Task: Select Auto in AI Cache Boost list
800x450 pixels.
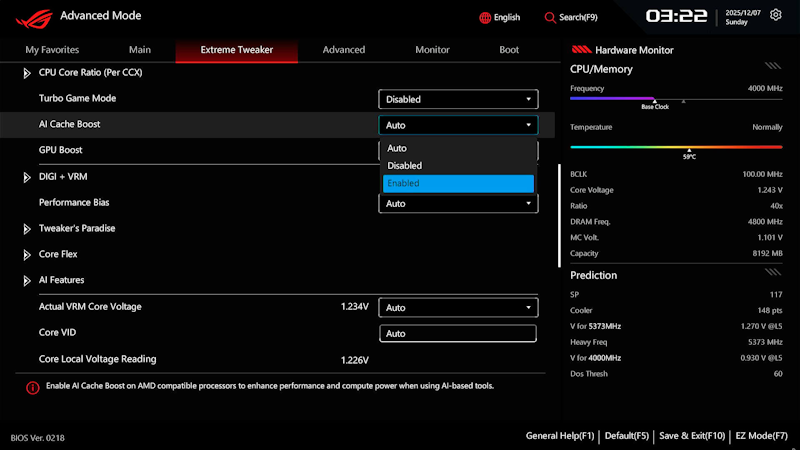Action: coord(458,148)
